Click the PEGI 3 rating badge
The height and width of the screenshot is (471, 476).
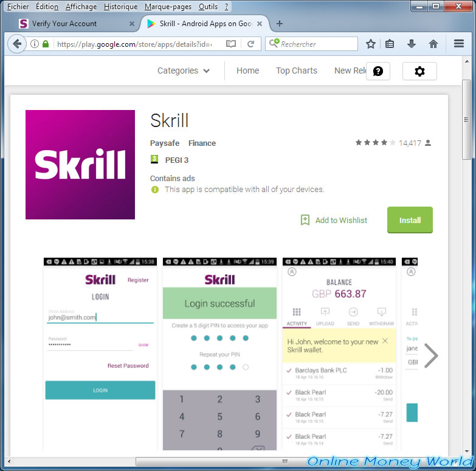pos(154,159)
